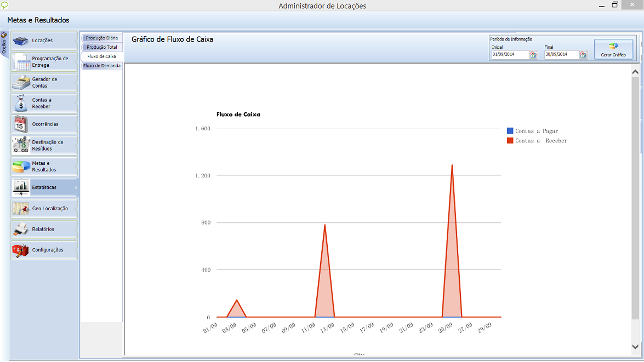The width and height of the screenshot is (644, 362).
Task: Select the Metas e Resultados pie chart icon
Action: [21, 166]
